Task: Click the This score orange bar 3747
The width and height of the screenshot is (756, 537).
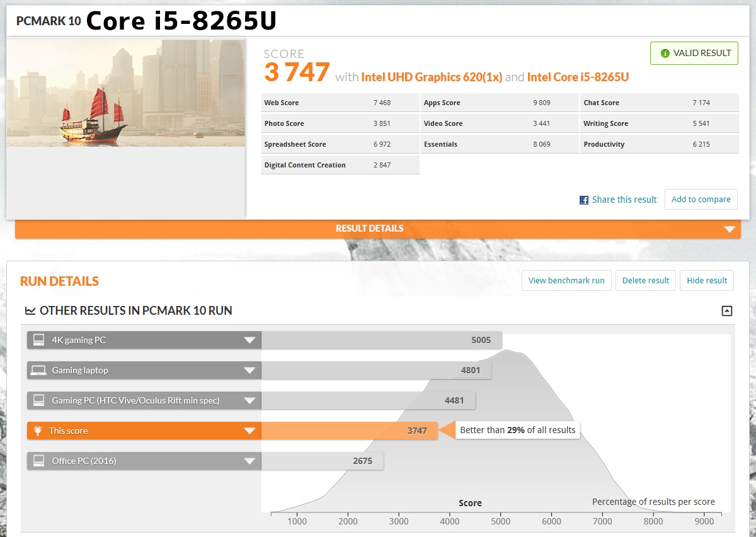Action: (x=350, y=431)
